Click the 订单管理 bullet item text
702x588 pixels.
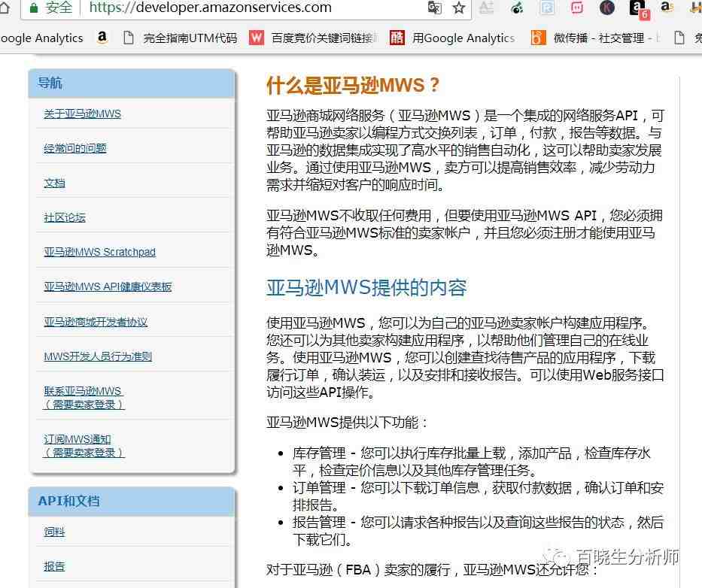tap(478, 496)
